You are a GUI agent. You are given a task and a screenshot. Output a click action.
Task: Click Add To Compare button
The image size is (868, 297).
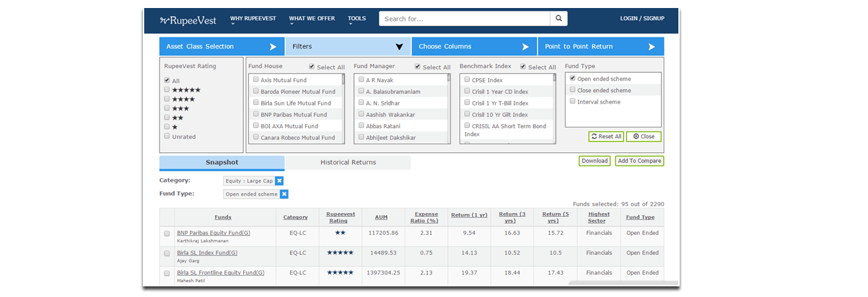pyautogui.click(x=640, y=161)
